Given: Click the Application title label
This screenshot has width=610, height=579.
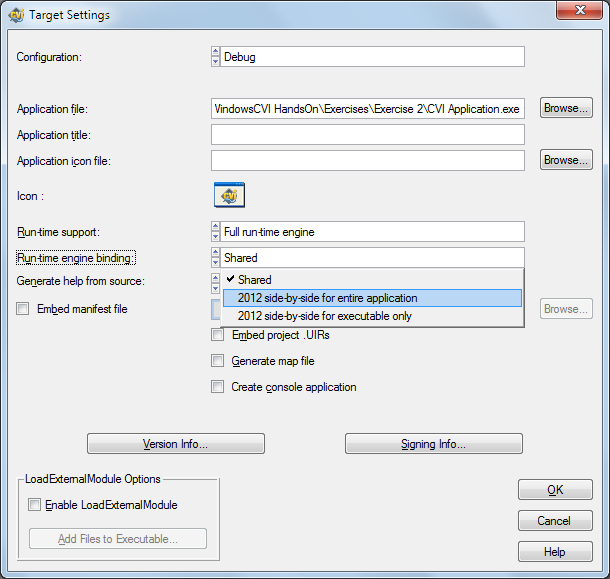Looking at the screenshot, I should click(x=54, y=135).
